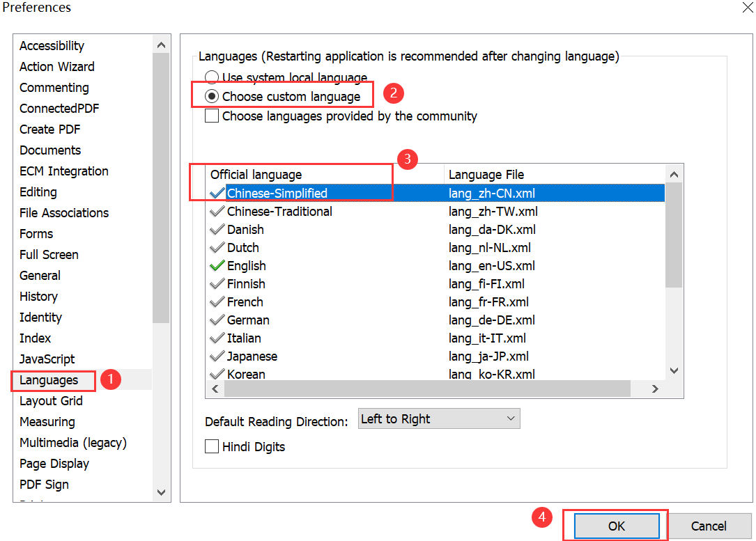The width and height of the screenshot is (756, 541).
Task: Open the Action Wizard preferences category
Action: coord(57,66)
